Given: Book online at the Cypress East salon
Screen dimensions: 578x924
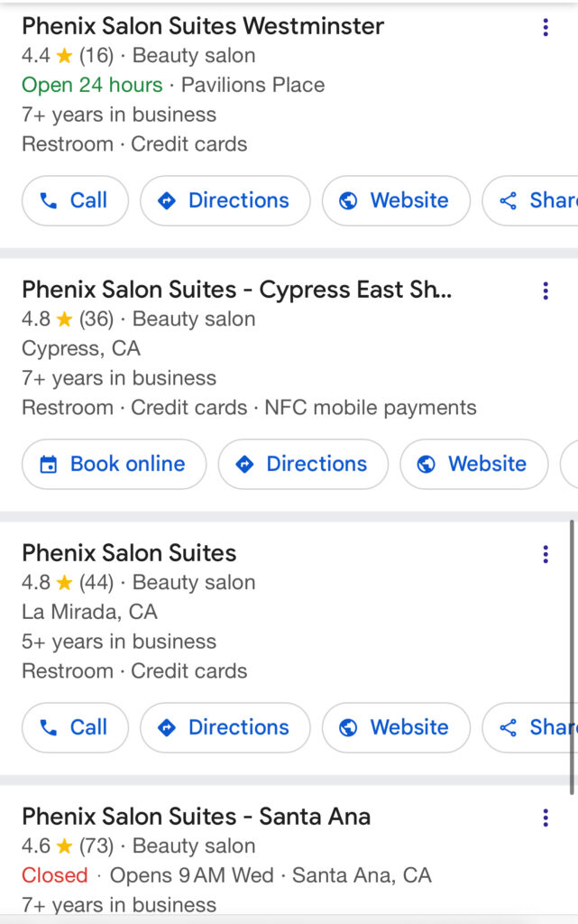Looking at the screenshot, I should coord(115,464).
